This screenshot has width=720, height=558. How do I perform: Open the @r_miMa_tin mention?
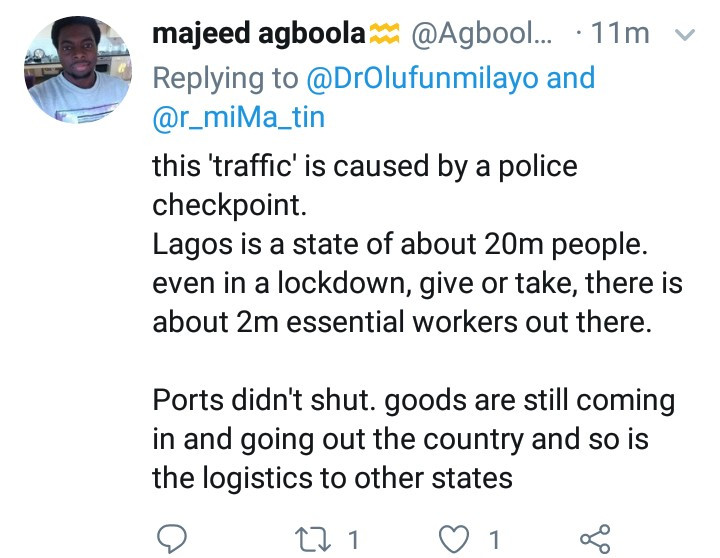239,119
